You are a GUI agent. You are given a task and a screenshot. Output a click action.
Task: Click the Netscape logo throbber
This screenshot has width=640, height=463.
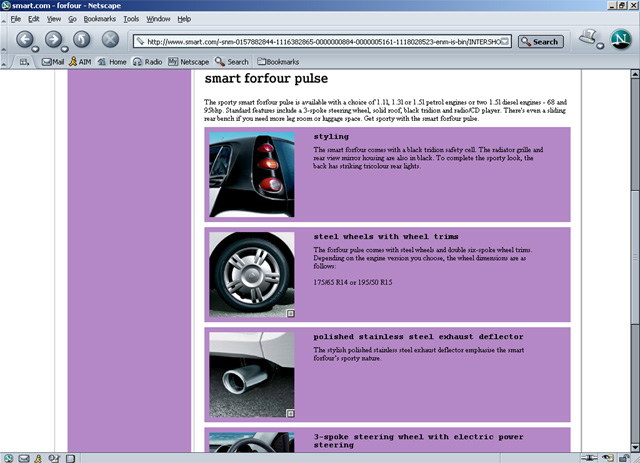[618, 40]
